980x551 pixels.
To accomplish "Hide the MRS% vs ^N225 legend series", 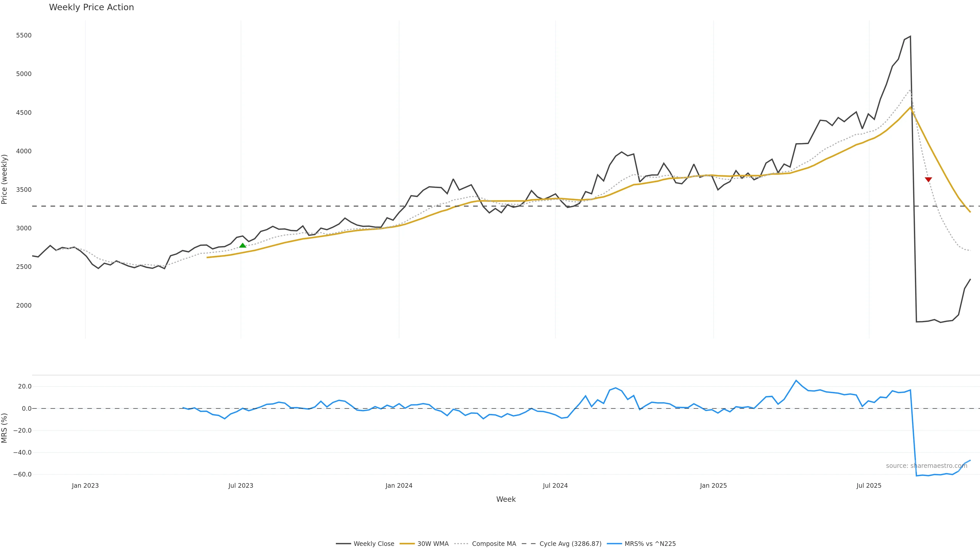I will [x=650, y=544].
